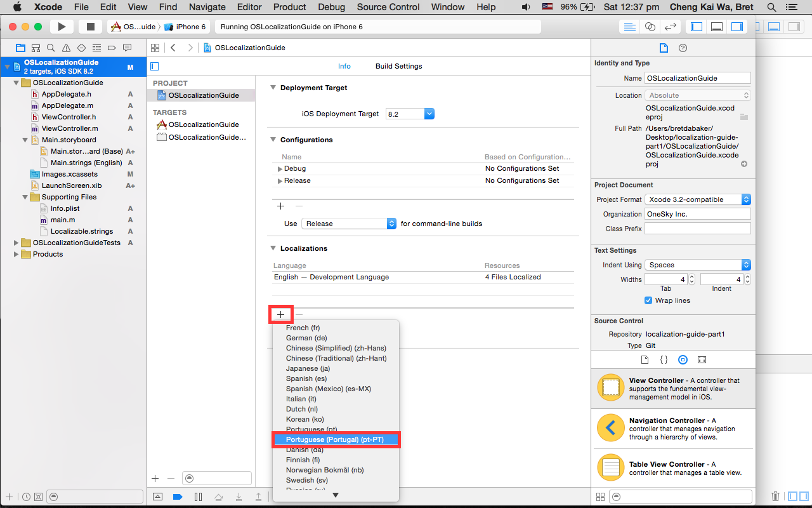Screen dimensions: 812x508
Task: Select the Standard editor
Action: 629,27
